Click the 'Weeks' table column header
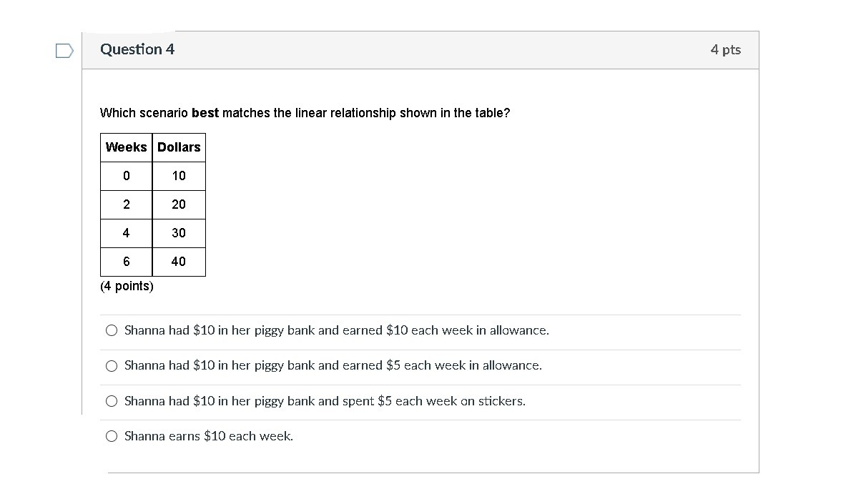 click(126, 147)
